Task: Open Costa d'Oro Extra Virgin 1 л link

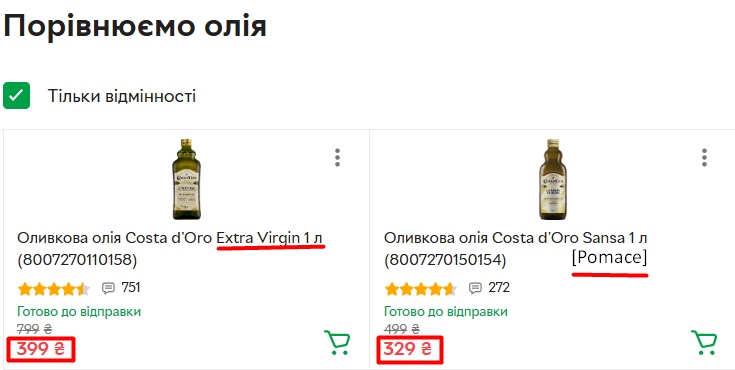Action: click(170, 249)
